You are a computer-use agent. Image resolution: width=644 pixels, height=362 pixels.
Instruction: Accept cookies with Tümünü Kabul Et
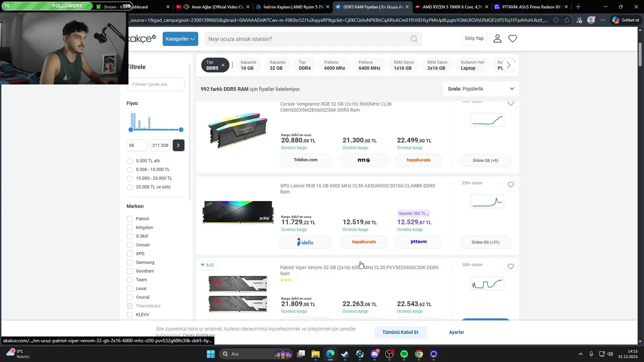[x=400, y=332]
